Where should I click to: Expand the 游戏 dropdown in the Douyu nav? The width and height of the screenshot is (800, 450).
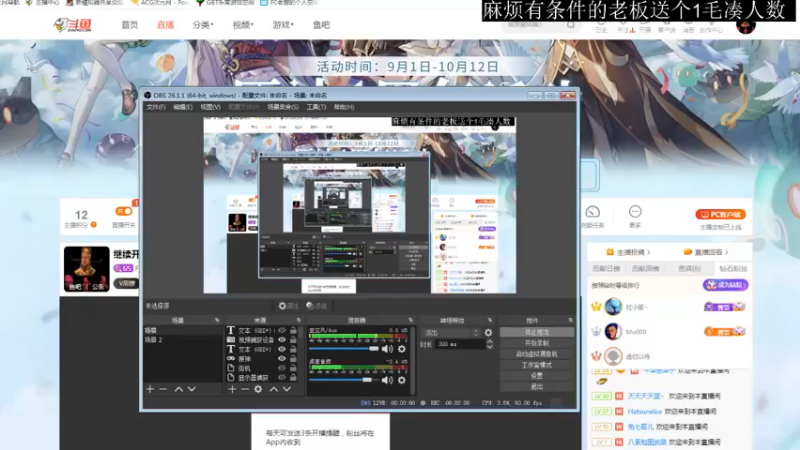click(283, 25)
